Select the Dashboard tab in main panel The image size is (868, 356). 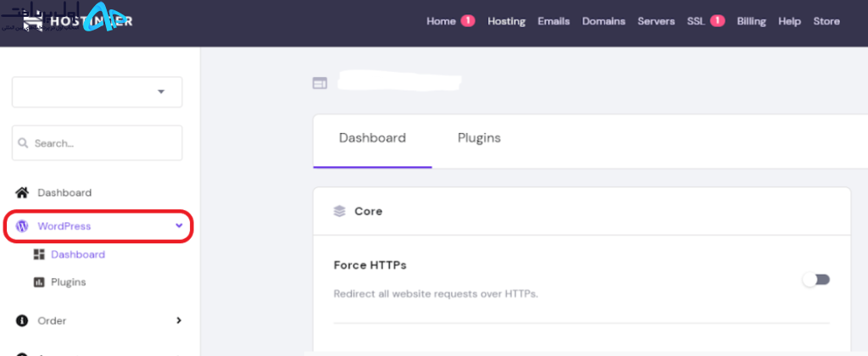tap(373, 138)
